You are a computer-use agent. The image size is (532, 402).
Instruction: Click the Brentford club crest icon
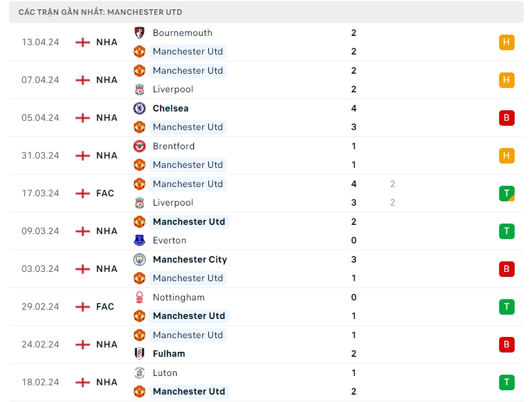click(140, 146)
